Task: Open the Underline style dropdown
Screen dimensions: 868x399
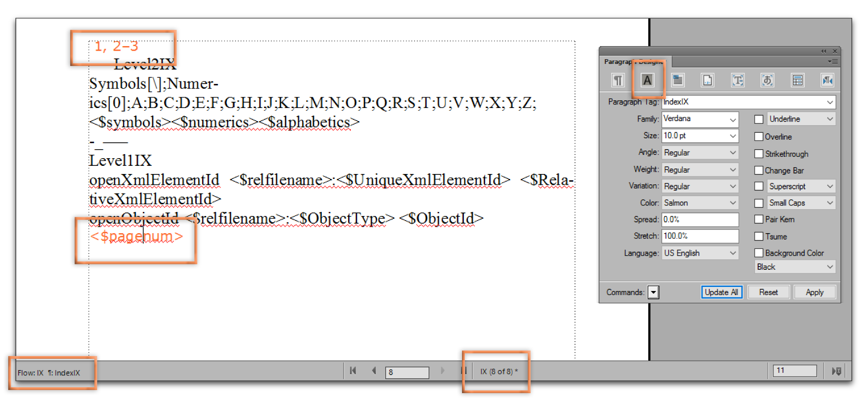Action: tap(801, 119)
